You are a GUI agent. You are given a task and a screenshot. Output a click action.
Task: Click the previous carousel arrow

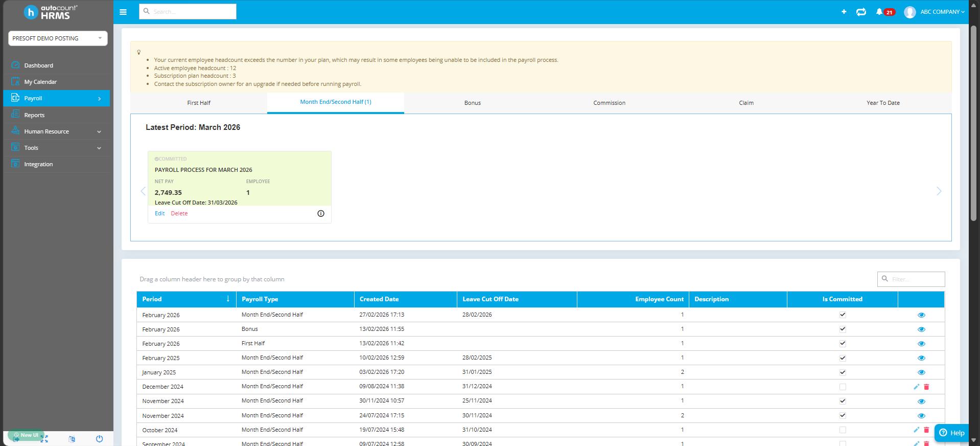click(x=143, y=191)
